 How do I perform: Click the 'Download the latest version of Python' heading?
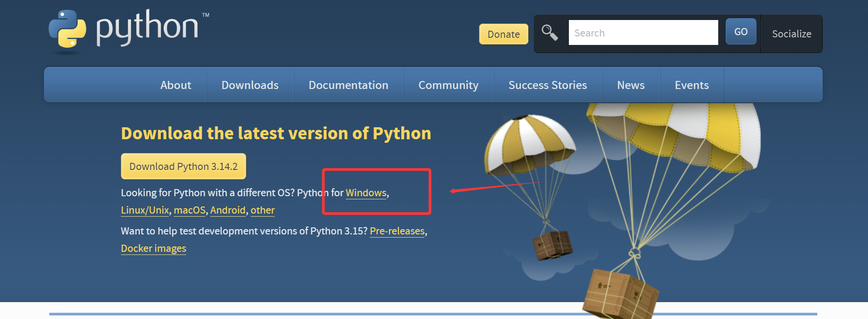coord(276,133)
